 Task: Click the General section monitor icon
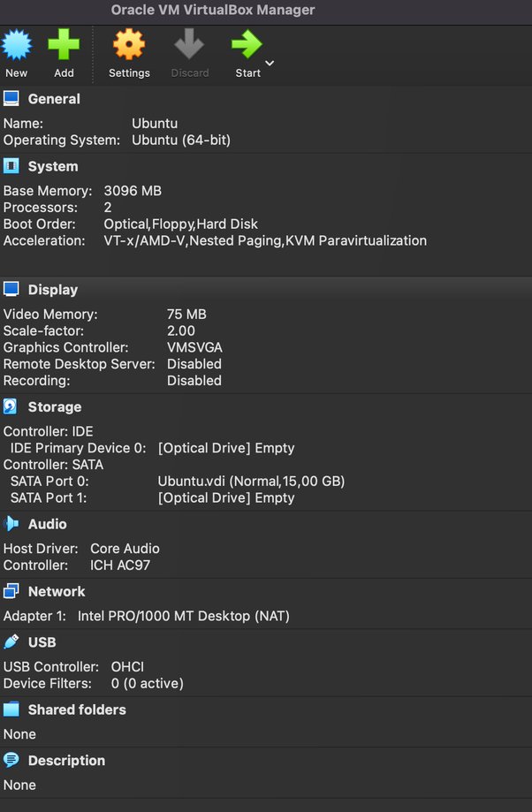point(12,98)
